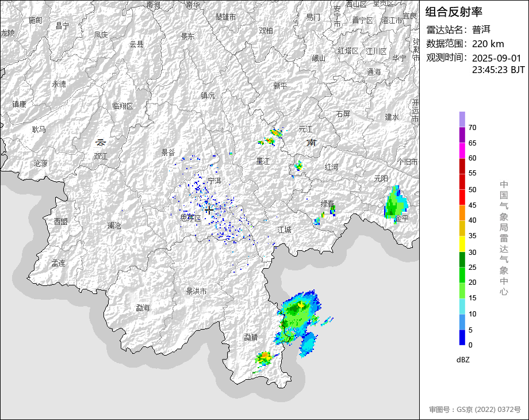Click the station name value 普洱
The height and width of the screenshot is (420, 529).
(481, 30)
